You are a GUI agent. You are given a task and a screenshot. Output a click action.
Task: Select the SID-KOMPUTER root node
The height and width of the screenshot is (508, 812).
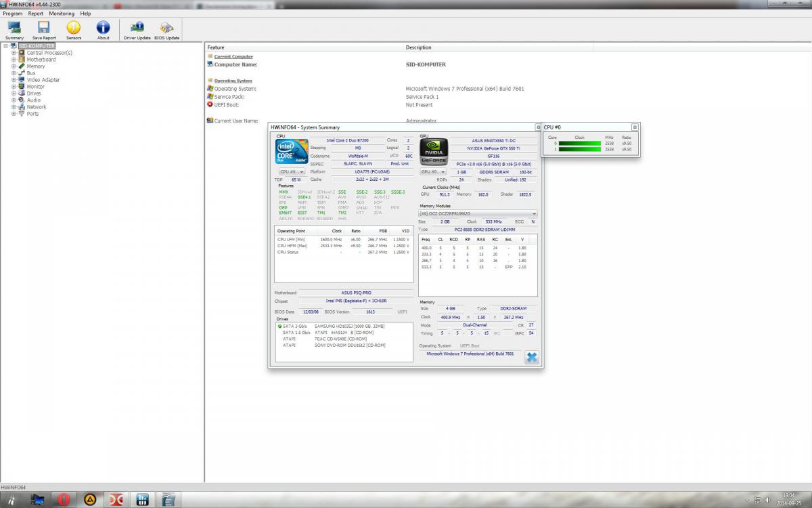pyautogui.click(x=37, y=46)
